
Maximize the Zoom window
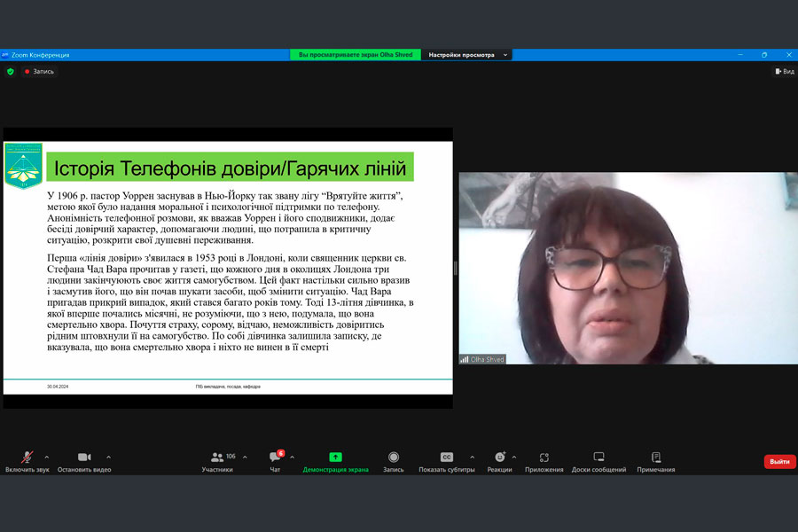point(764,54)
